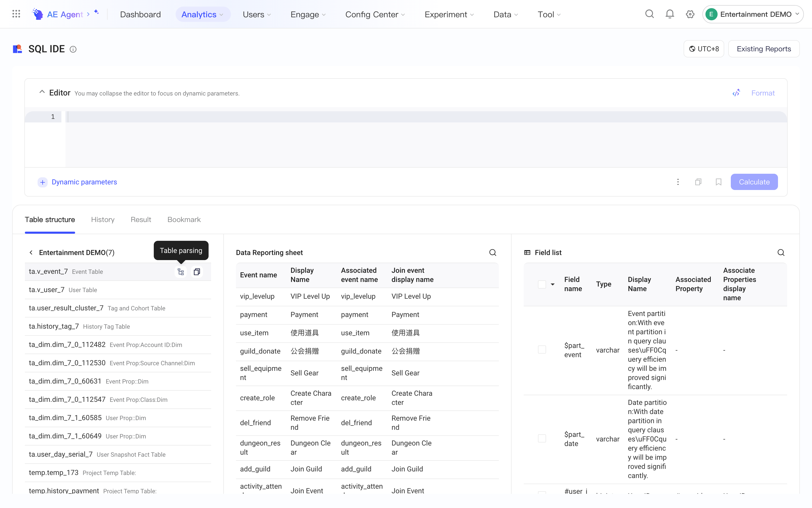812x508 pixels.
Task: Click the Calculate button
Action: [x=754, y=182]
